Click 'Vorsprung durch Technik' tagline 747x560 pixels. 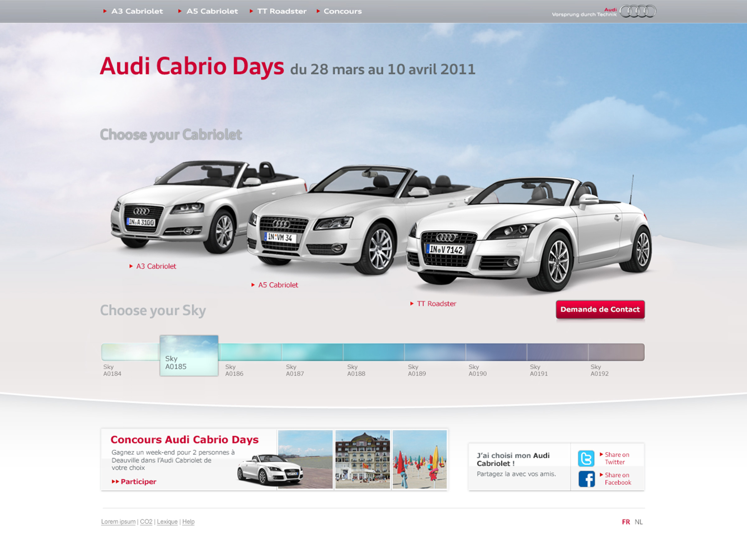(584, 15)
